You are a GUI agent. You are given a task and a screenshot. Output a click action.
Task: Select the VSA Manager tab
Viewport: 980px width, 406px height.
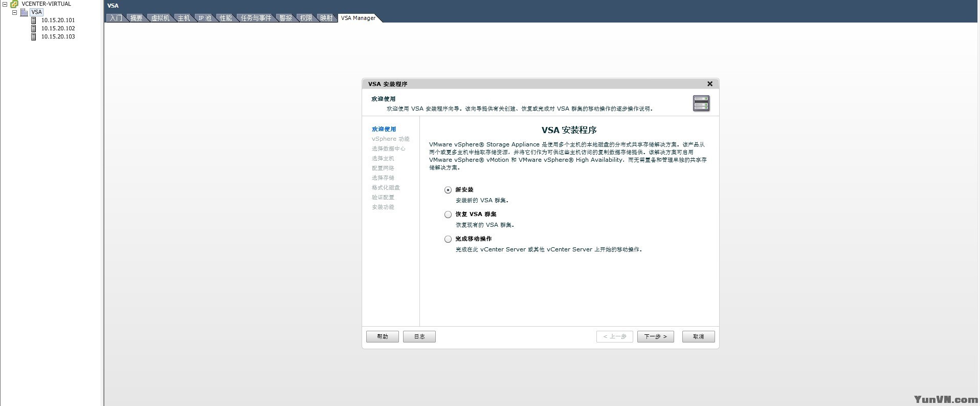(x=358, y=18)
